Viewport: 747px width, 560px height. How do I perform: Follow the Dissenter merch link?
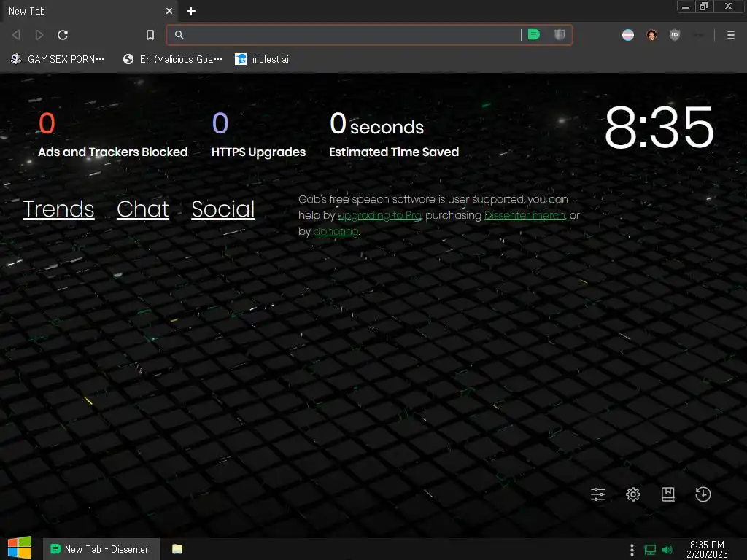[525, 215]
